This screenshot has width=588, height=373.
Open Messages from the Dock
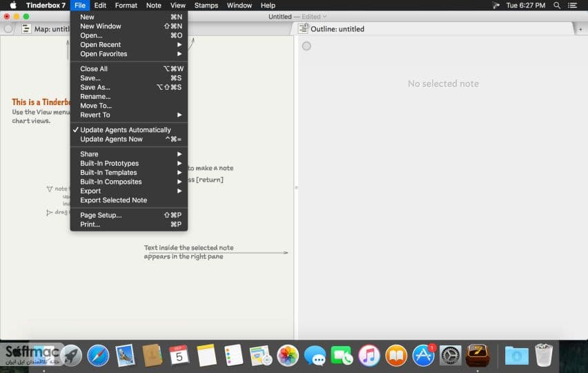click(315, 355)
